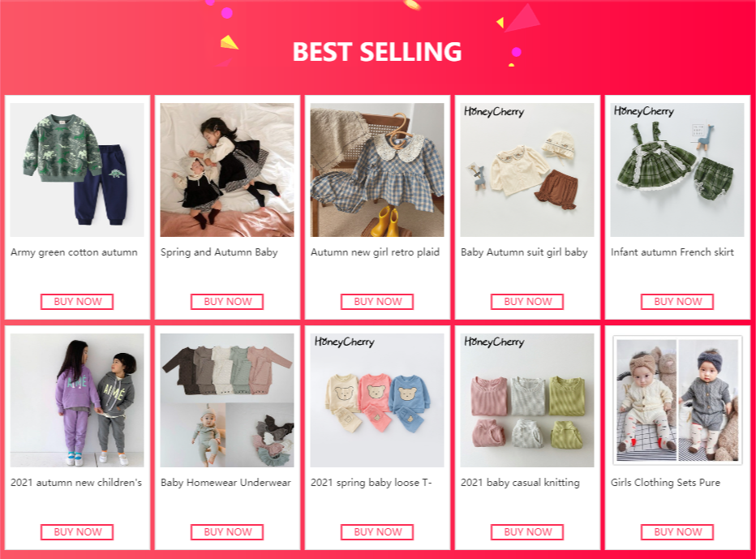Open the knitted pink, gray, green sets image
Screen dimensions: 756x559
click(527, 400)
